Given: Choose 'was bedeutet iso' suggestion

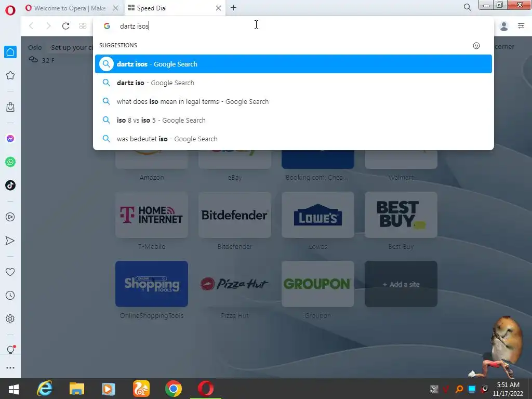Looking at the screenshot, I should tap(293, 138).
